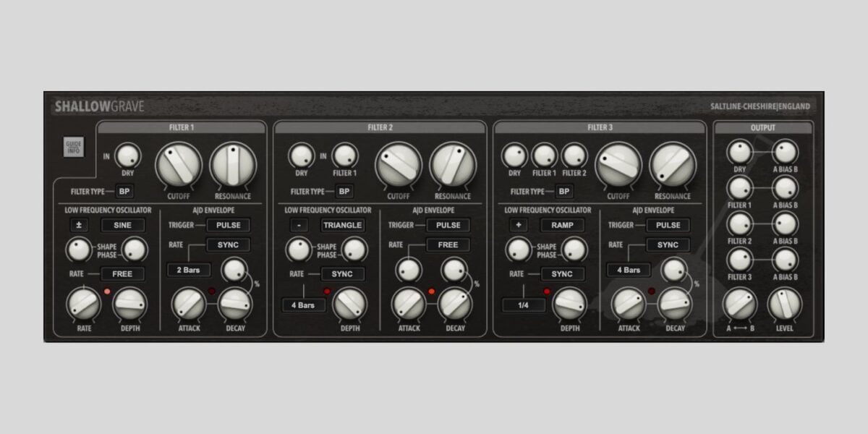Click Filter 3's LFO Shape knob
Image resolution: width=868 pixels, height=434 pixels.
pyautogui.click(x=518, y=250)
